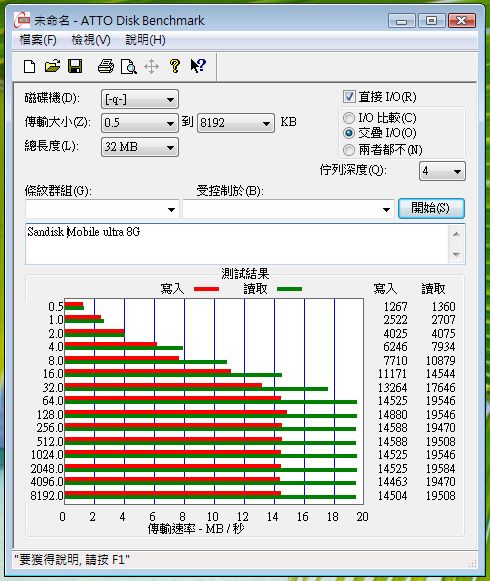Open the 8192 transfer size upper limit dropdown
The width and height of the screenshot is (490, 581).
pos(236,123)
